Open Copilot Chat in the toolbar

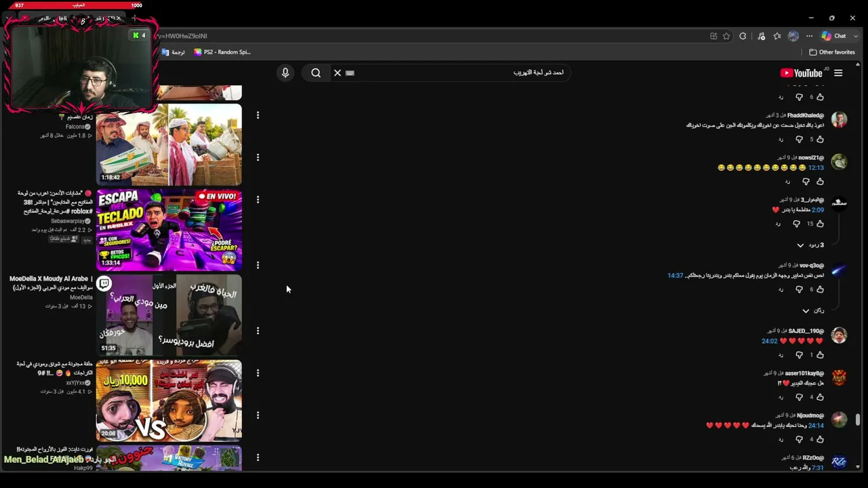coord(833,36)
